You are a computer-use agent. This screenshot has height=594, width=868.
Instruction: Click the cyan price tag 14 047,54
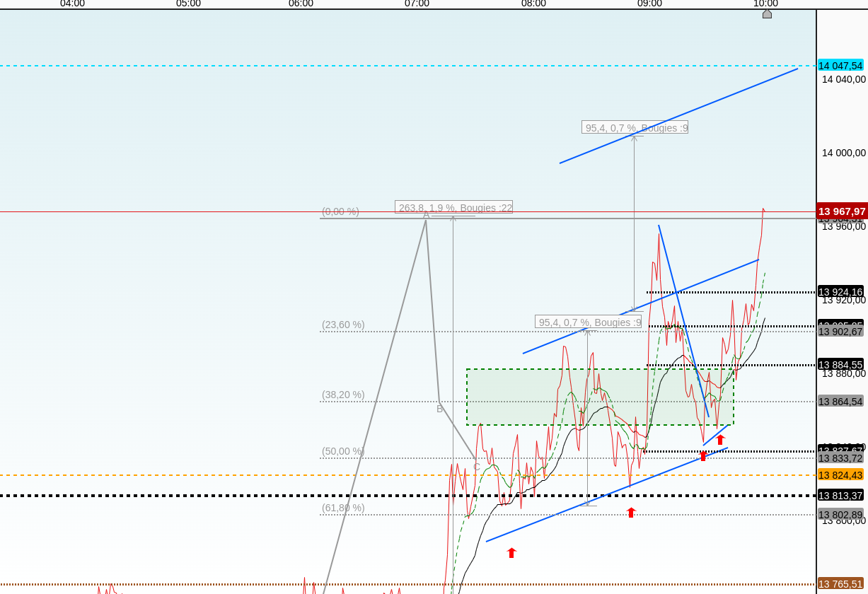pyautogui.click(x=840, y=65)
